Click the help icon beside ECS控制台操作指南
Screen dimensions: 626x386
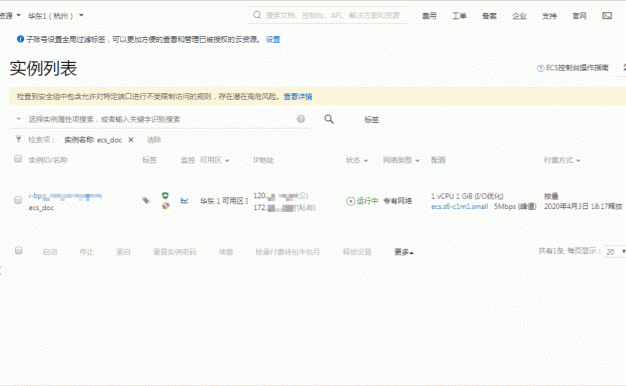[x=540, y=68]
